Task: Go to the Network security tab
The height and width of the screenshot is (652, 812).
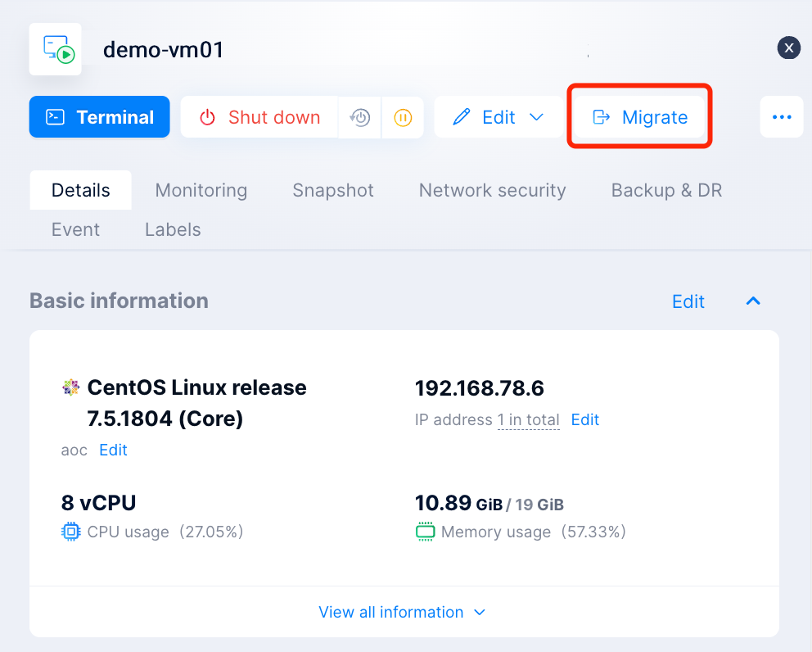Action: [492, 190]
